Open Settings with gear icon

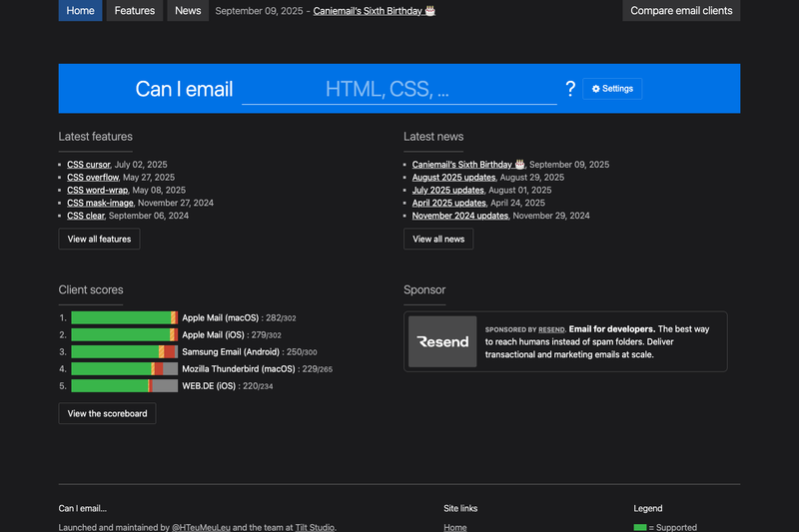coord(612,89)
